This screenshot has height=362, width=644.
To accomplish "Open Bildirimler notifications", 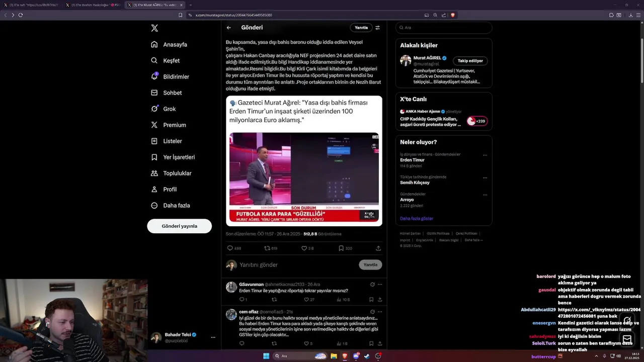I will (x=170, y=76).
